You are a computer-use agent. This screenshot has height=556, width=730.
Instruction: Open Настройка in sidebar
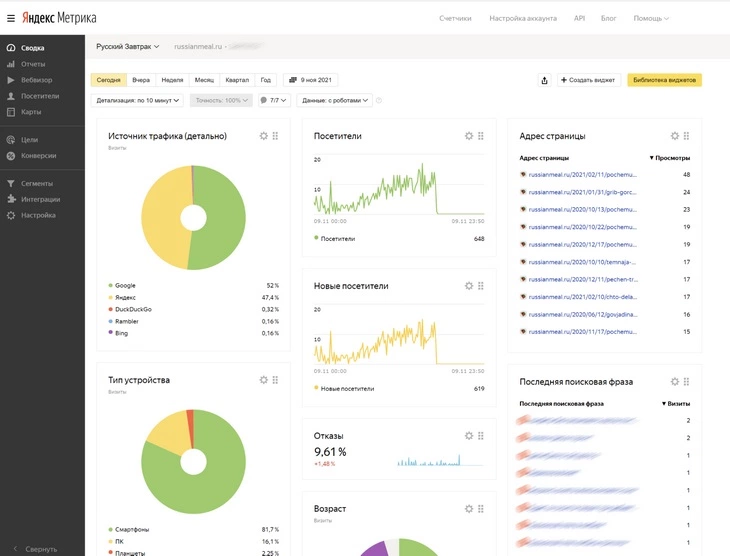[x=38, y=215]
